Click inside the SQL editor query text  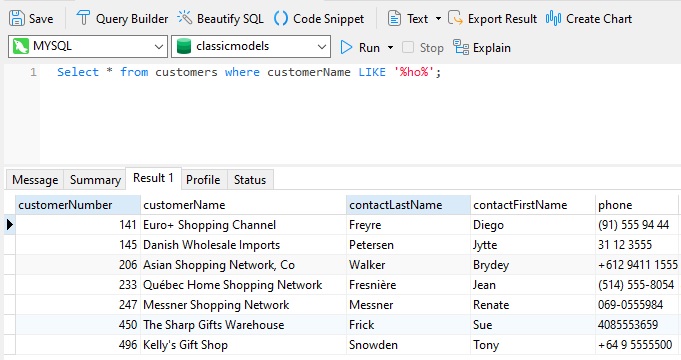click(x=249, y=72)
